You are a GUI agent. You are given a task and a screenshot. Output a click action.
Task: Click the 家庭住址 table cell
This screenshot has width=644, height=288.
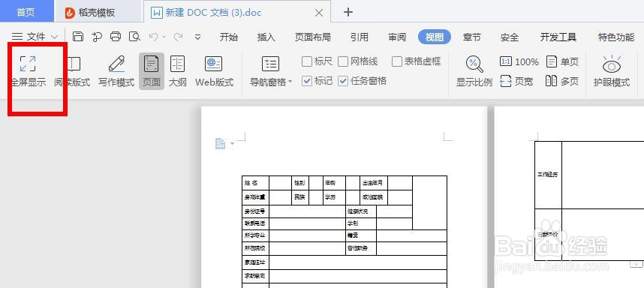[x=255, y=262]
